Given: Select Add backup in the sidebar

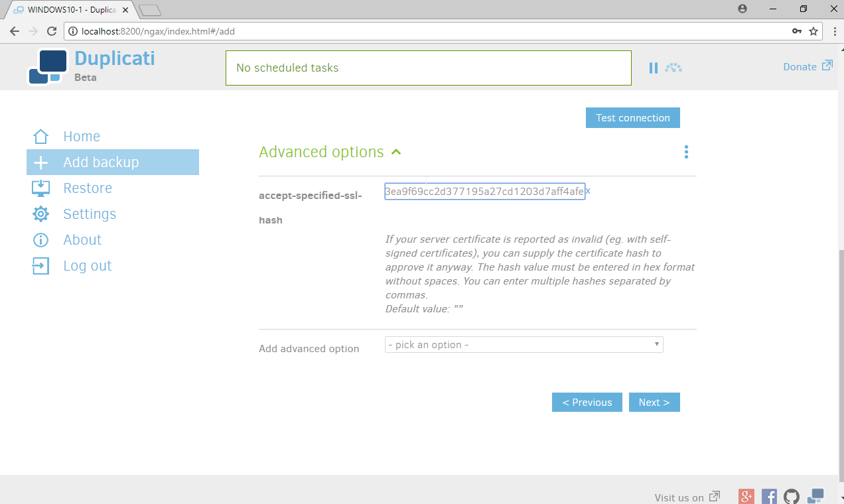Looking at the screenshot, I should click(101, 162).
